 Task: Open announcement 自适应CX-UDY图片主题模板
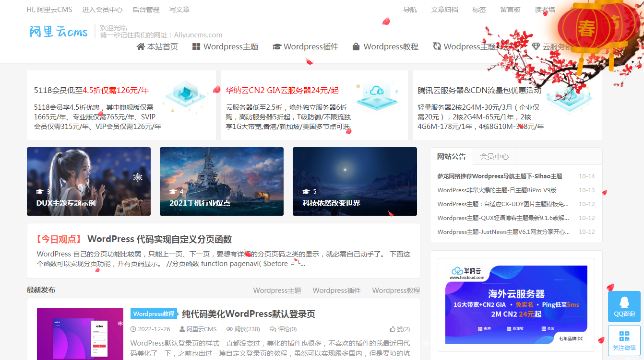[503, 204]
